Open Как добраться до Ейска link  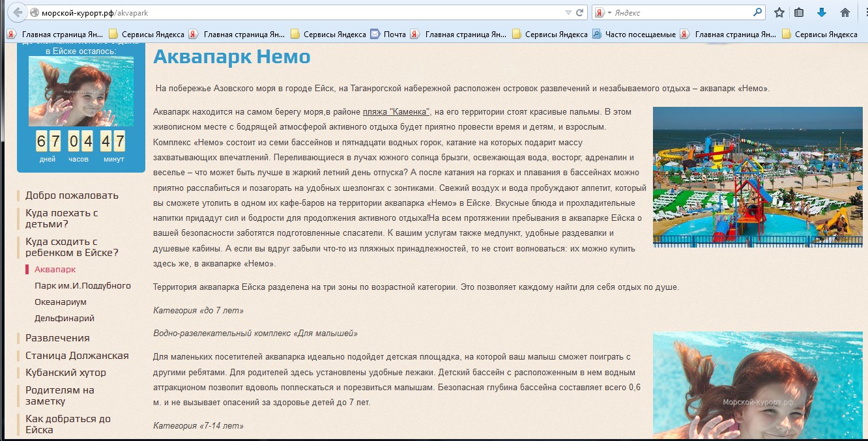[68, 424]
